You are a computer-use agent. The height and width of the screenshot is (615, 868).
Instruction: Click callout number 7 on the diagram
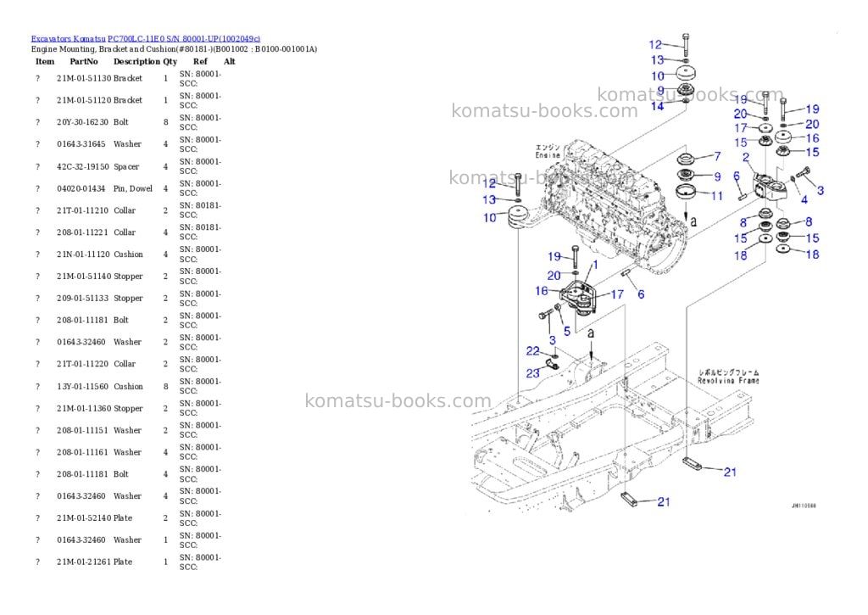pos(717,157)
